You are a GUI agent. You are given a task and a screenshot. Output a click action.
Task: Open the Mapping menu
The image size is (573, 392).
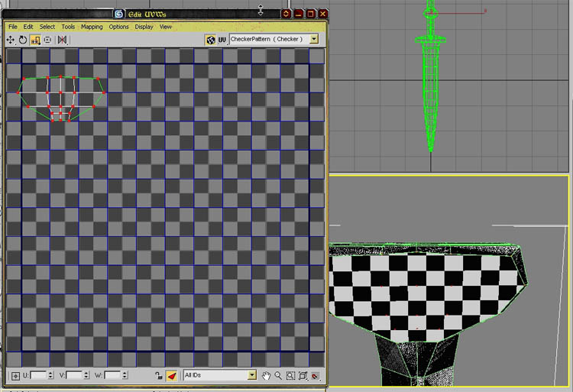pos(92,27)
